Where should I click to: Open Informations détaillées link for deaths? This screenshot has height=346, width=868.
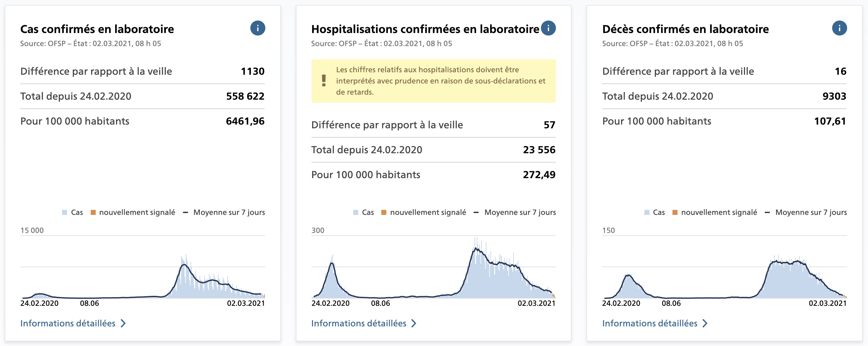coord(649,324)
